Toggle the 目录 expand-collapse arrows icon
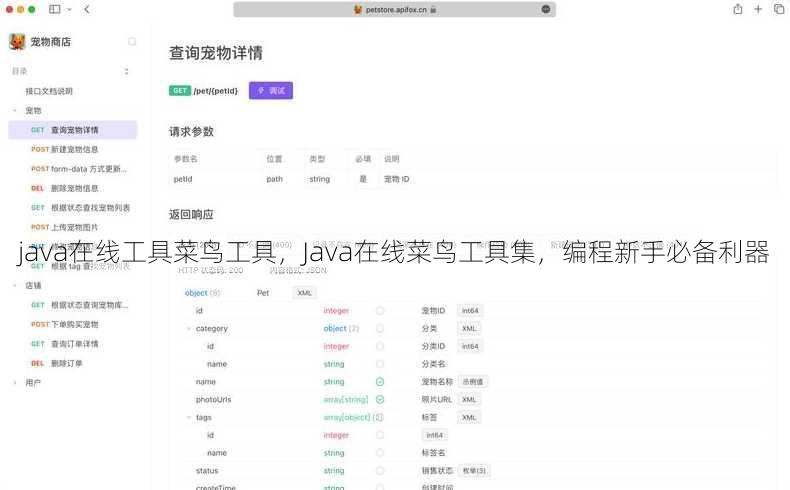 click(x=126, y=72)
